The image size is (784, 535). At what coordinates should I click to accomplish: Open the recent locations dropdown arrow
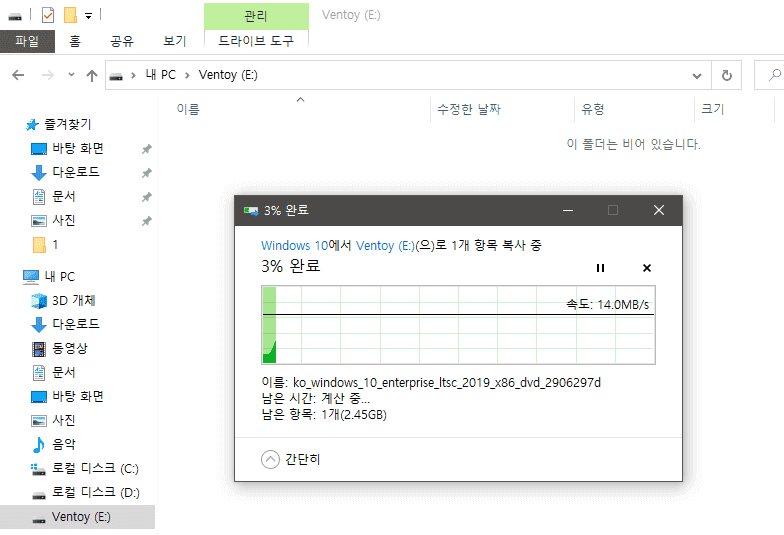click(x=72, y=75)
